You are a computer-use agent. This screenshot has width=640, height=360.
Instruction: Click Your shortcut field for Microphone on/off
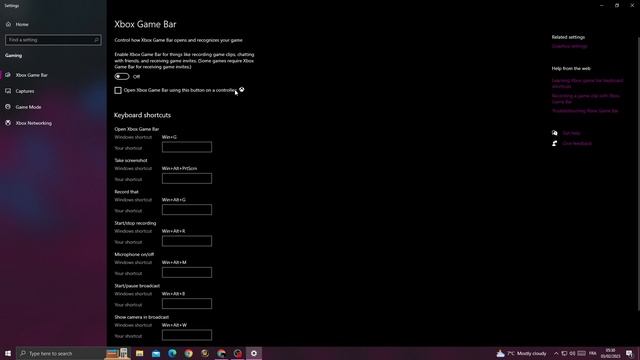click(187, 272)
